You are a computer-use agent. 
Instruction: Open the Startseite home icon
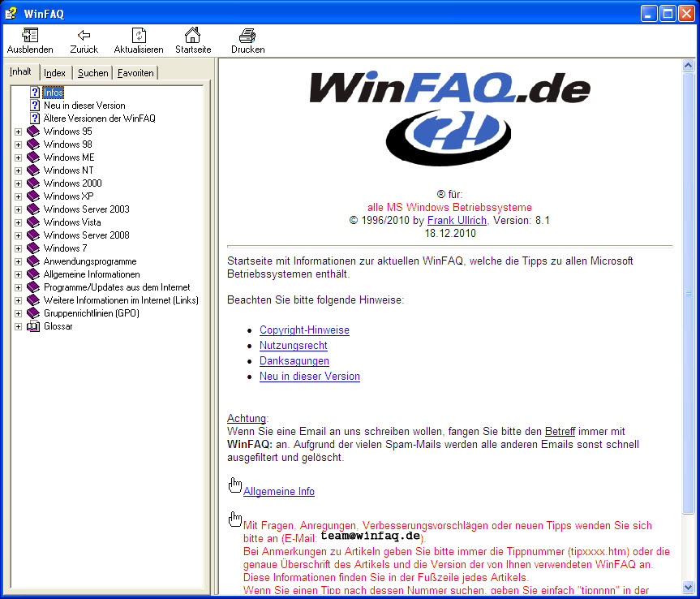tap(193, 41)
